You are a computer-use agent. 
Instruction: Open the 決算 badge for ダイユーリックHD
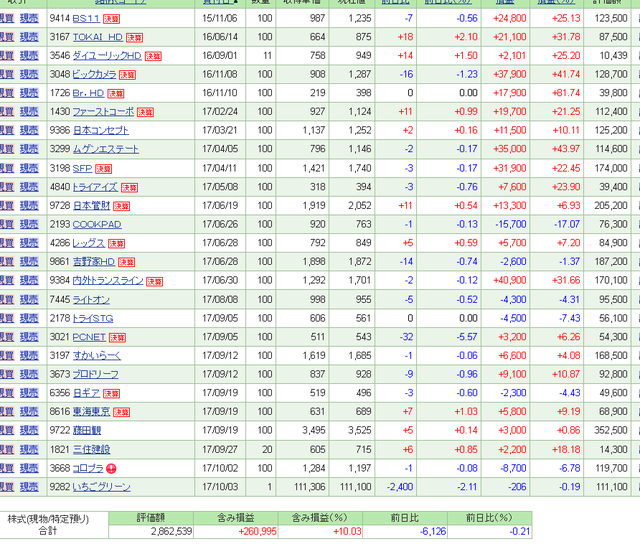click(153, 56)
